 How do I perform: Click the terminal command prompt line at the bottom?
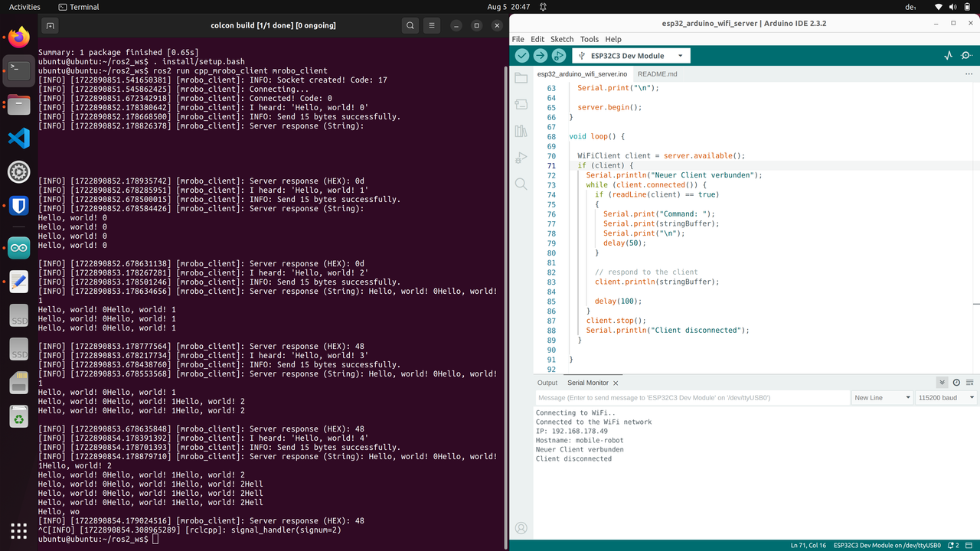(x=98, y=540)
